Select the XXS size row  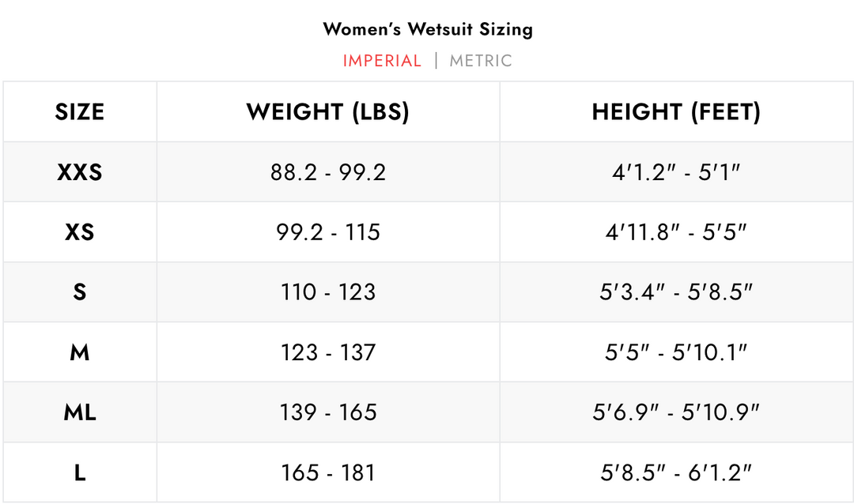(x=81, y=172)
